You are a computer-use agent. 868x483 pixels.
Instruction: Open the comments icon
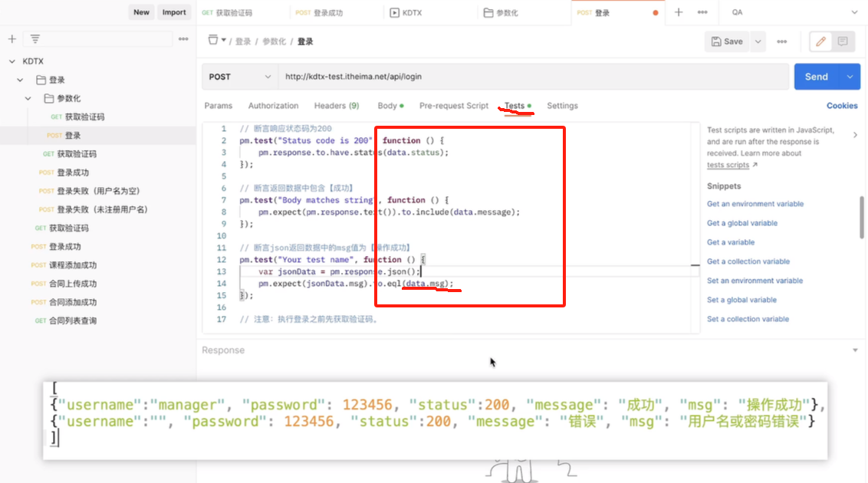point(843,41)
